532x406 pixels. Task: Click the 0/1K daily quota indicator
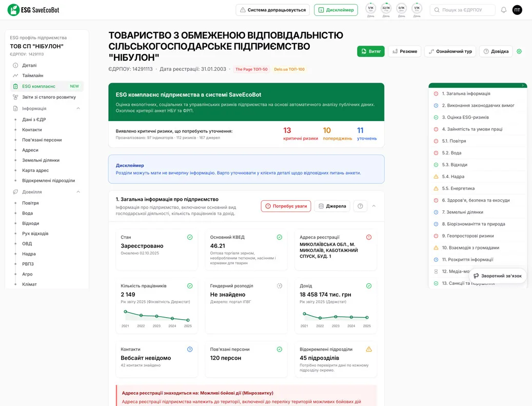pos(401,10)
